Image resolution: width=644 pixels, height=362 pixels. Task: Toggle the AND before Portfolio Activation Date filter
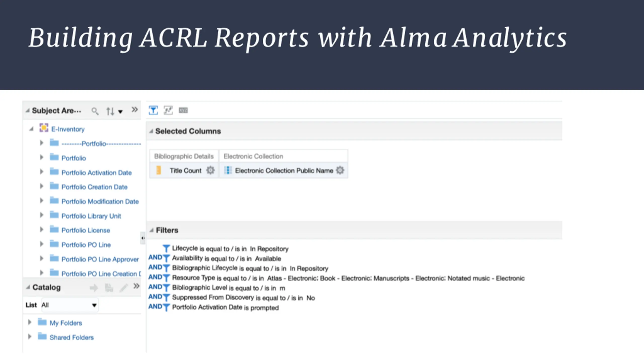pyautogui.click(x=155, y=307)
